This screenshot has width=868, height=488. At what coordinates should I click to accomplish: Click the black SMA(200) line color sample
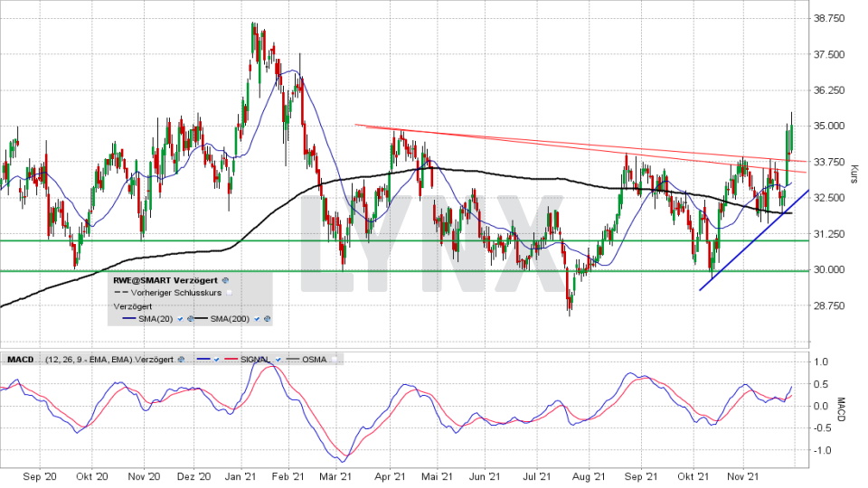point(201,319)
